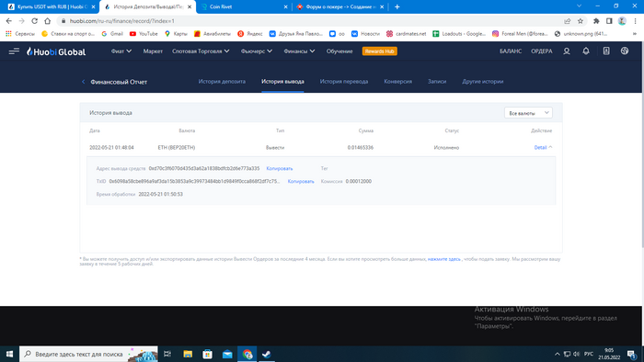Copy the TxID via Копировать

[301, 181]
